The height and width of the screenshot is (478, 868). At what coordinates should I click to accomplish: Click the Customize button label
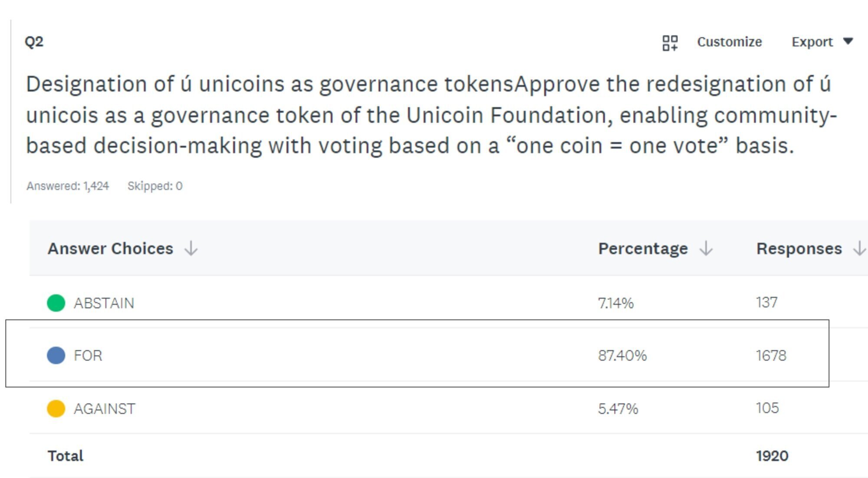point(729,42)
